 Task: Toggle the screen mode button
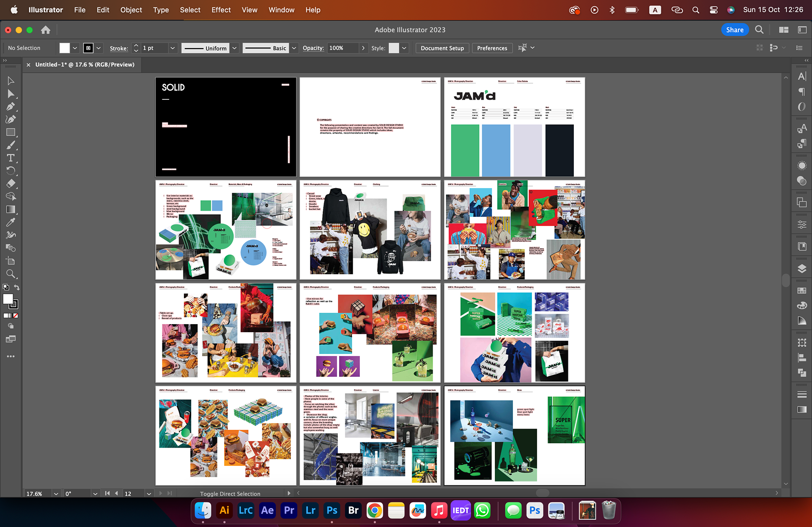pos(11,339)
